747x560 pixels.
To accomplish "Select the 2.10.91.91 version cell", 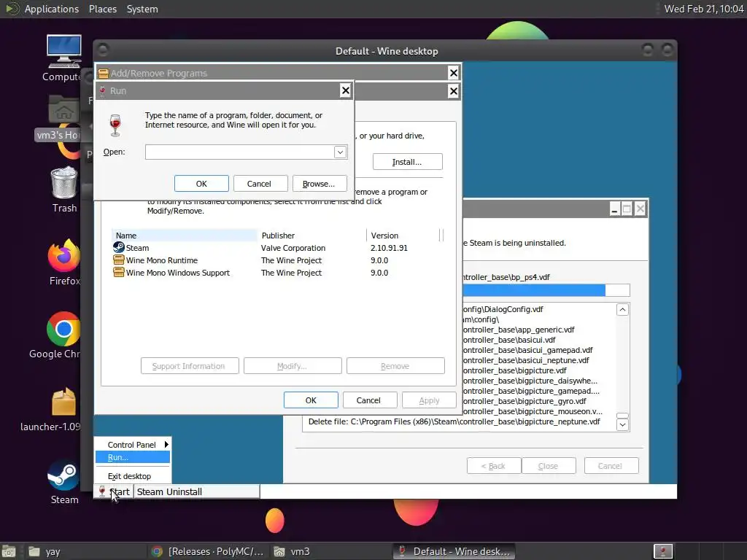I will click(389, 248).
